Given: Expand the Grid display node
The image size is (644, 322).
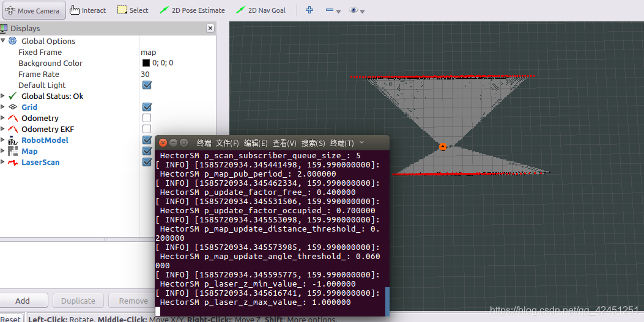Looking at the screenshot, I should click(x=3, y=107).
